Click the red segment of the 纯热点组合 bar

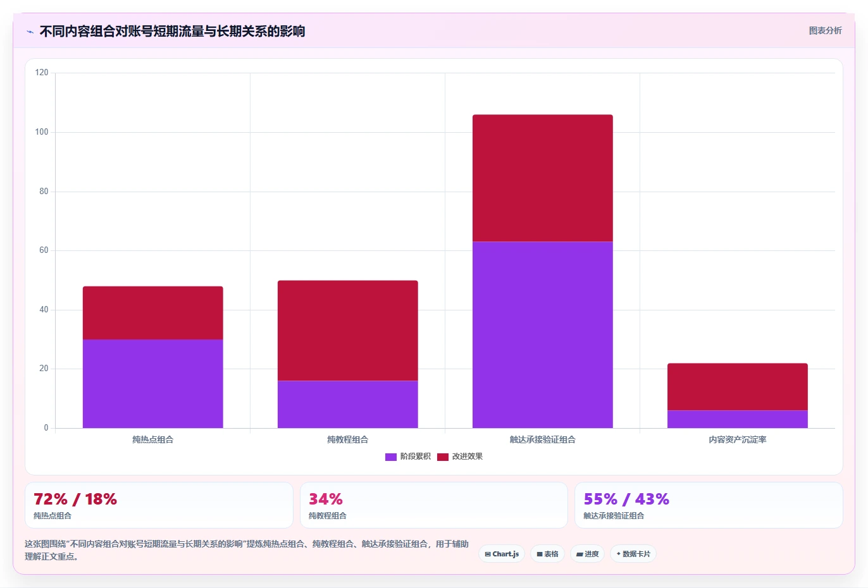pyautogui.click(x=152, y=313)
